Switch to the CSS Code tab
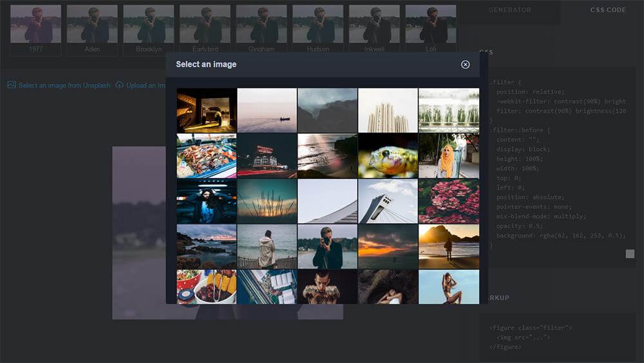 tap(608, 10)
